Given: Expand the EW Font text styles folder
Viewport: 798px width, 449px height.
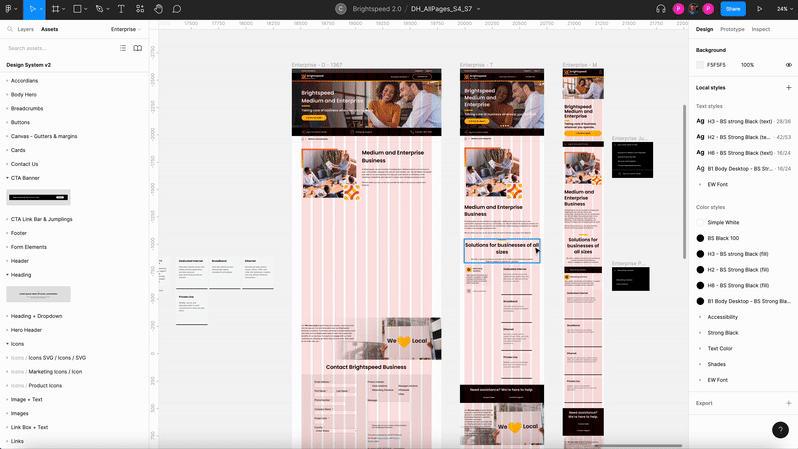Looking at the screenshot, I should click(700, 184).
